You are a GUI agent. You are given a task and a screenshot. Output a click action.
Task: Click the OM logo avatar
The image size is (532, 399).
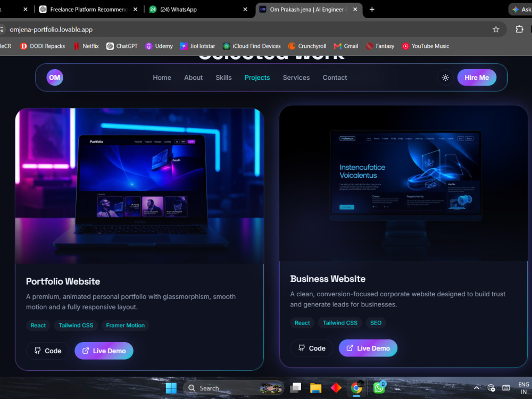coord(55,77)
